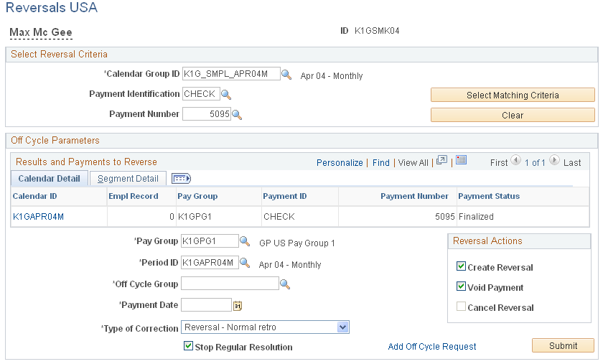
Task: Click Payment Date input field
Action: pos(207,305)
